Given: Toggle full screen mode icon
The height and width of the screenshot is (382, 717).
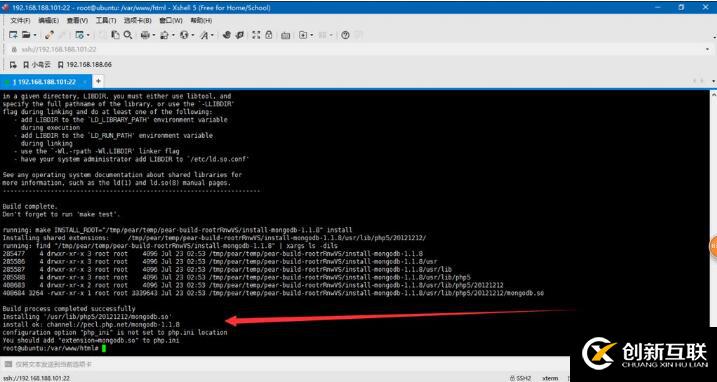Looking at the screenshot, I should (x=256, y=35).
